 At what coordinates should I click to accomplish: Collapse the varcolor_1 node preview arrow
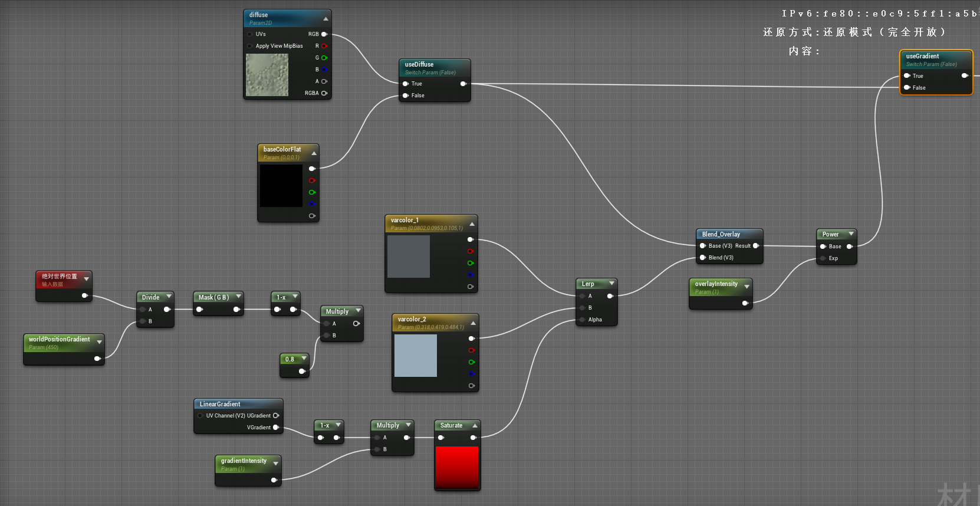tap(472, 224)
